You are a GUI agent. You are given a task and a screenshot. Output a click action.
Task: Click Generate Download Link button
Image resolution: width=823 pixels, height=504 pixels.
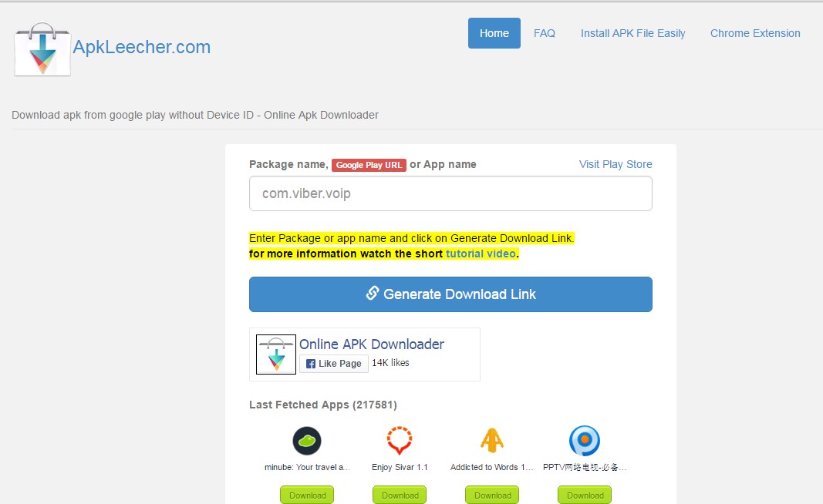451,294
